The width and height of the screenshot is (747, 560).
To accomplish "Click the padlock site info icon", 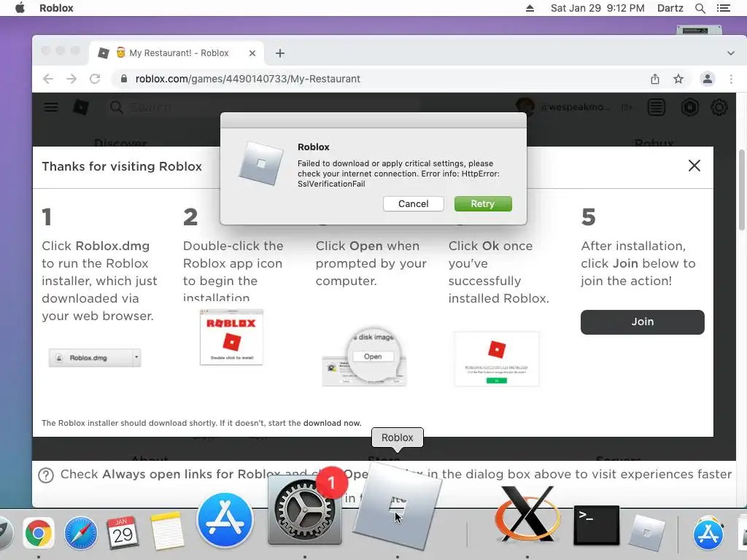I will (x=124, y=79).
